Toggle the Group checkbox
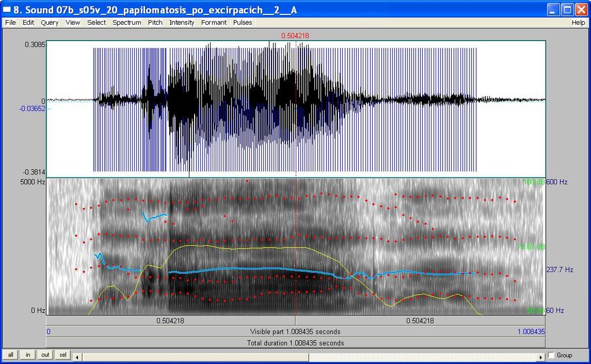591x364 pixels. [551, 355]
